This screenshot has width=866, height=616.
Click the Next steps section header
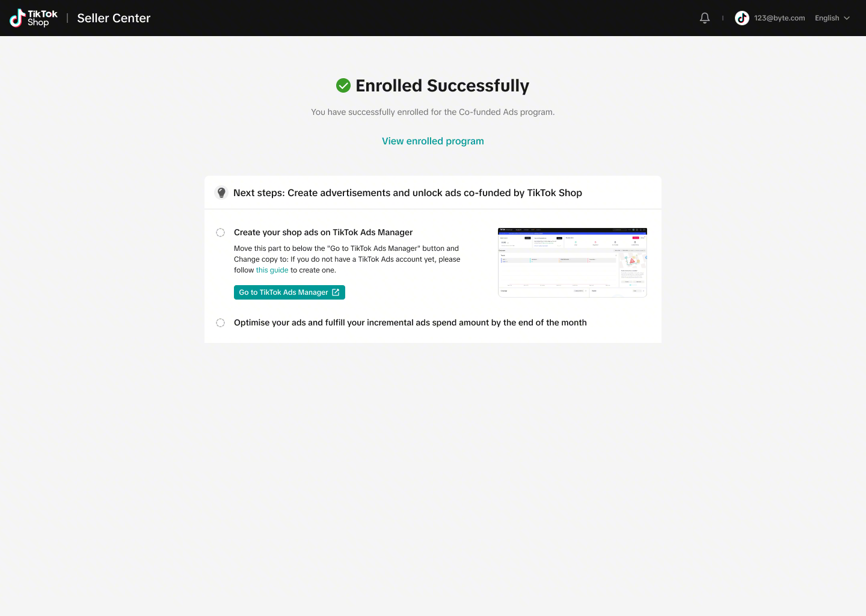(x=408, y=192)
